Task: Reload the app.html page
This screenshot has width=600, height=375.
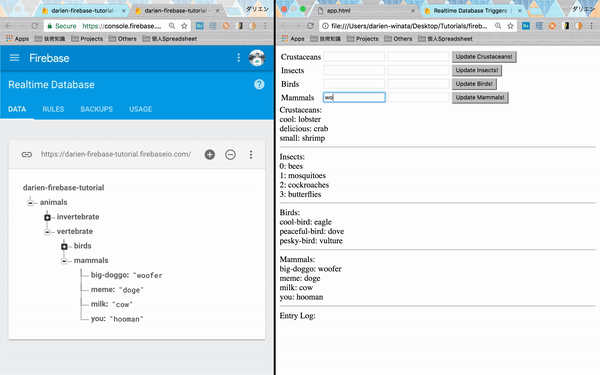Action: 310,26
